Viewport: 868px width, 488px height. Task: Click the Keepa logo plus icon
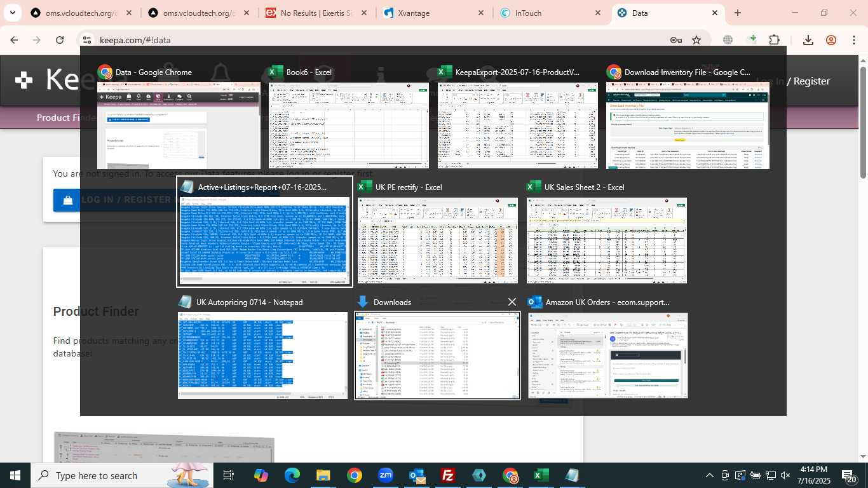pyautogui.click(x=24, y=80)
